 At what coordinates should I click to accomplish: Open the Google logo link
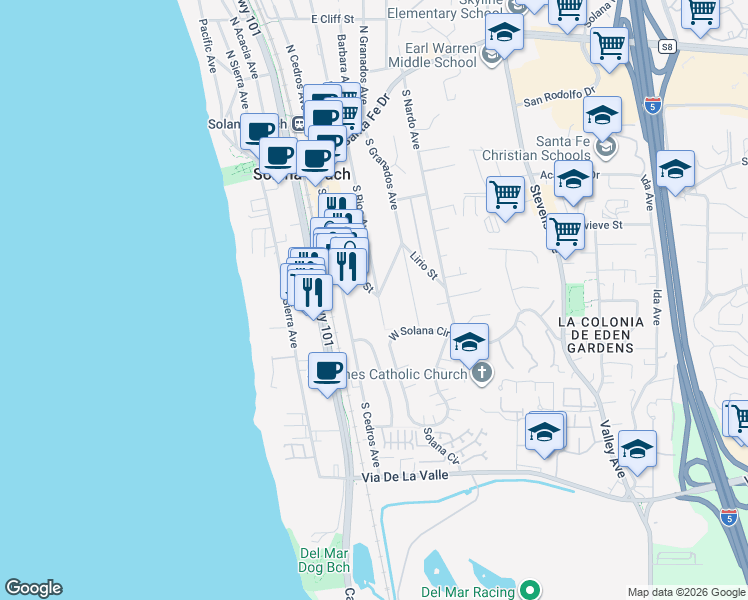[x=33, y=588]
